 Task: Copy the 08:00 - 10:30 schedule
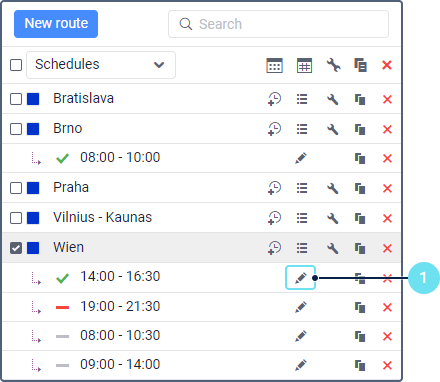(x=360, y=336)
